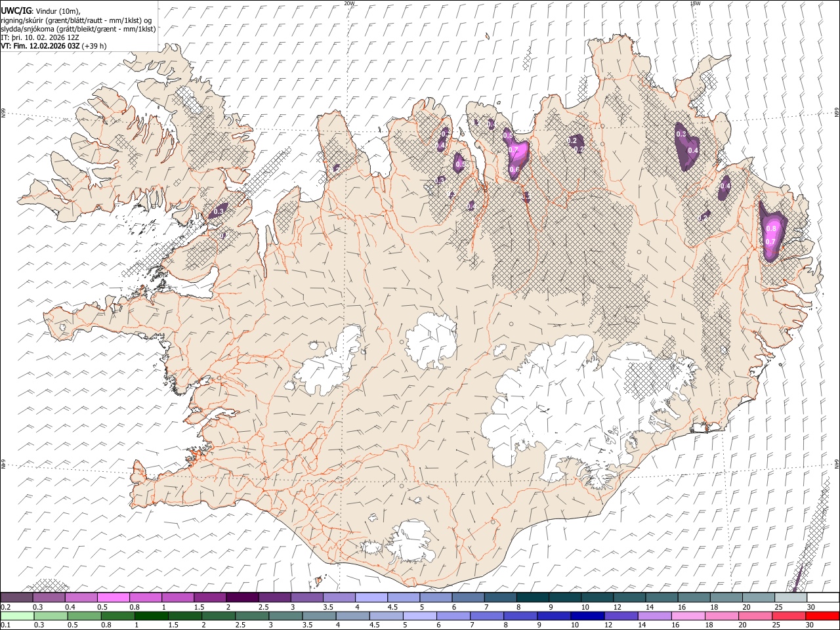Select the grey-teal 18–20 swatch in upper legend
This screenshot has width=840, height=630.
tap(726, 597)
